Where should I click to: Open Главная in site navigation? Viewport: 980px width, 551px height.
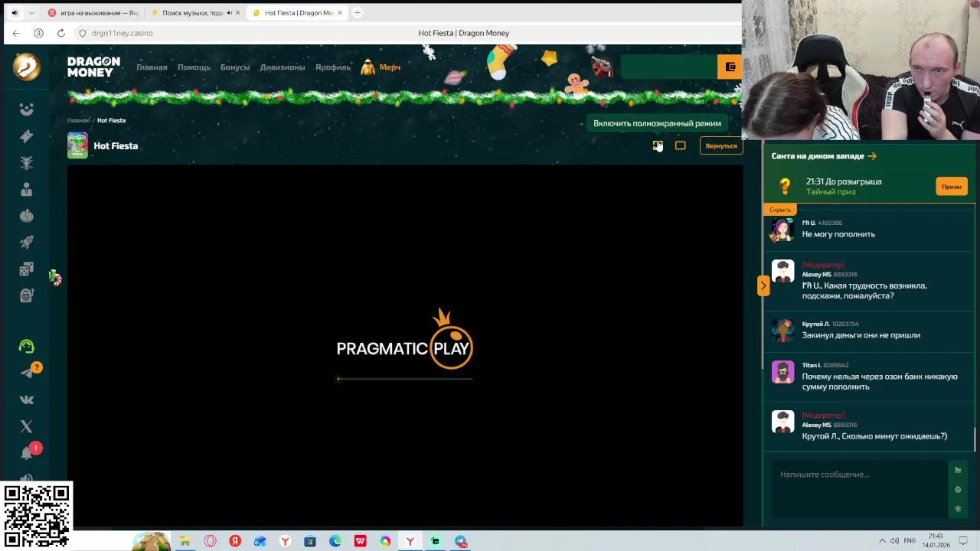(152, 67)
